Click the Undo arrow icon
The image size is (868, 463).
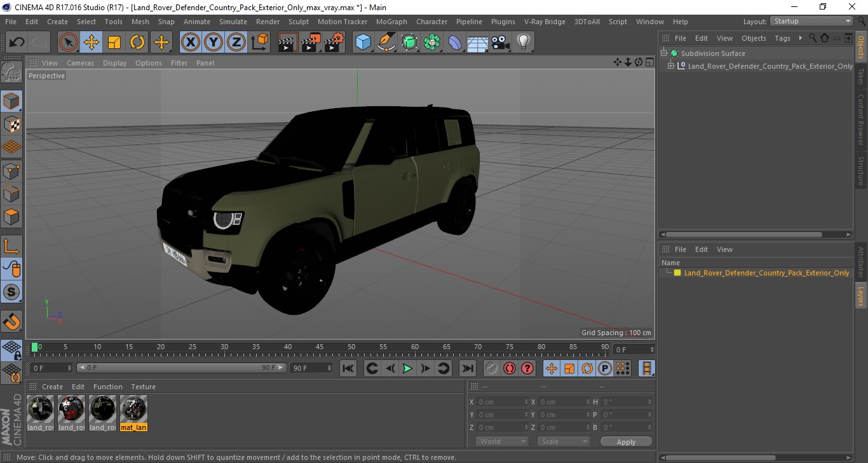tap(17, 43)
